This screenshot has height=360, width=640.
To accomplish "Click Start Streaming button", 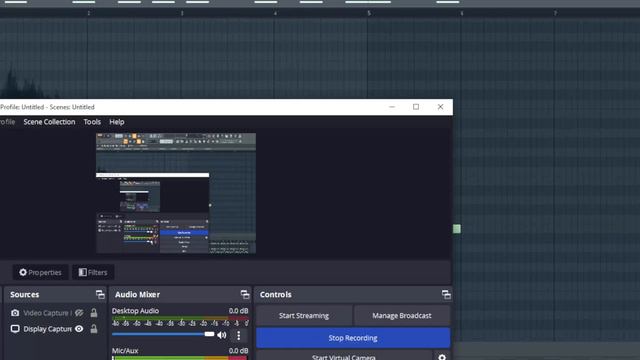I will click(x=304, y=316).
